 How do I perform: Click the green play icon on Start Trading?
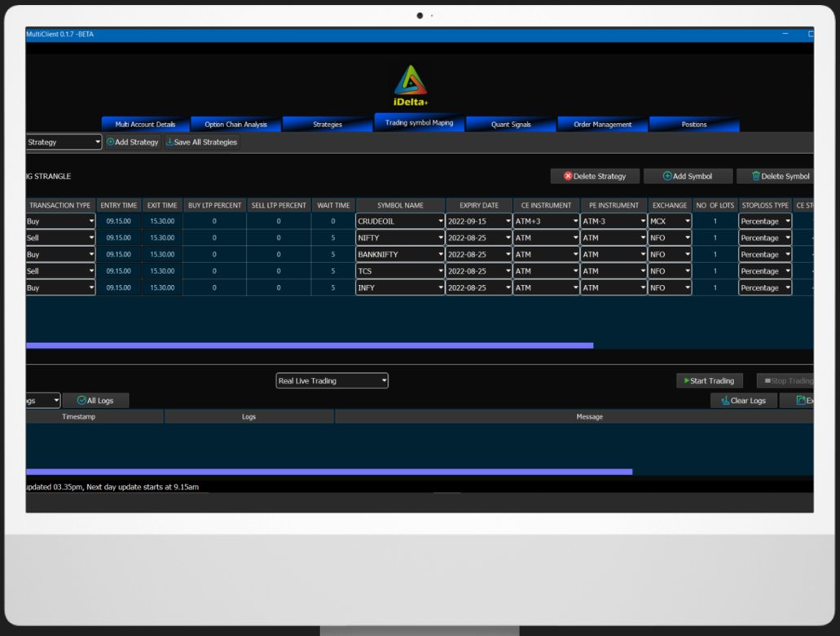686,380
